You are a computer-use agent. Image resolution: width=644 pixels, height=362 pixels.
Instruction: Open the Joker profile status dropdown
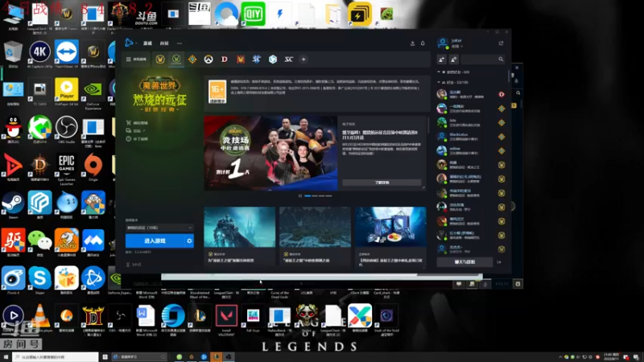[456, 47]
